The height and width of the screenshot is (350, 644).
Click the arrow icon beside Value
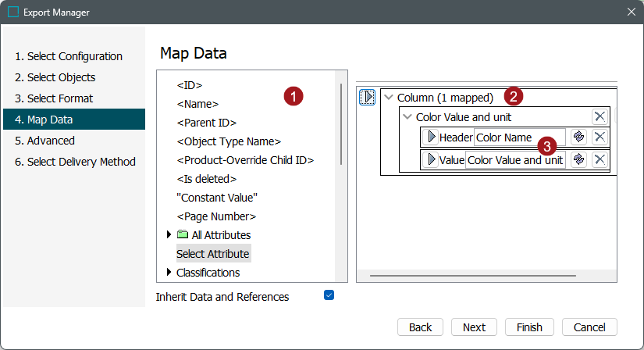point(430,159)
